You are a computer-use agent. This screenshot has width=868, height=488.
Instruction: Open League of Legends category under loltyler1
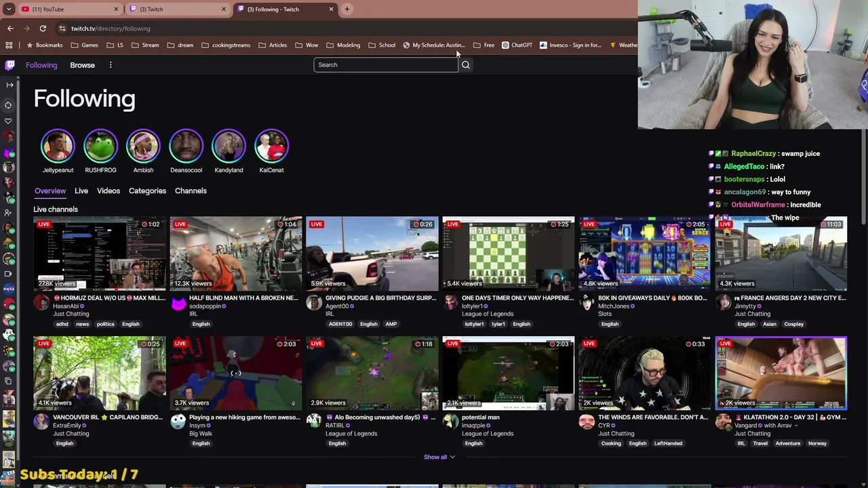point(488,314)
